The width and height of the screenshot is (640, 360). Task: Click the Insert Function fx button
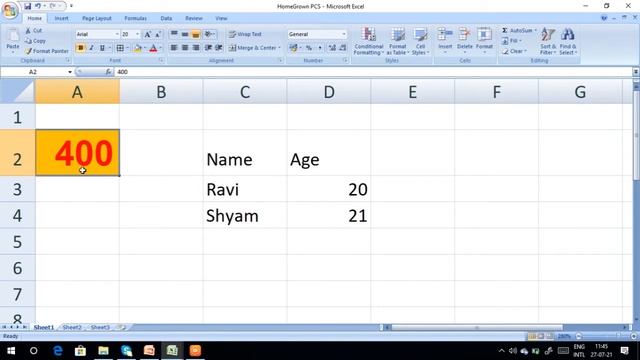[108, 72]
